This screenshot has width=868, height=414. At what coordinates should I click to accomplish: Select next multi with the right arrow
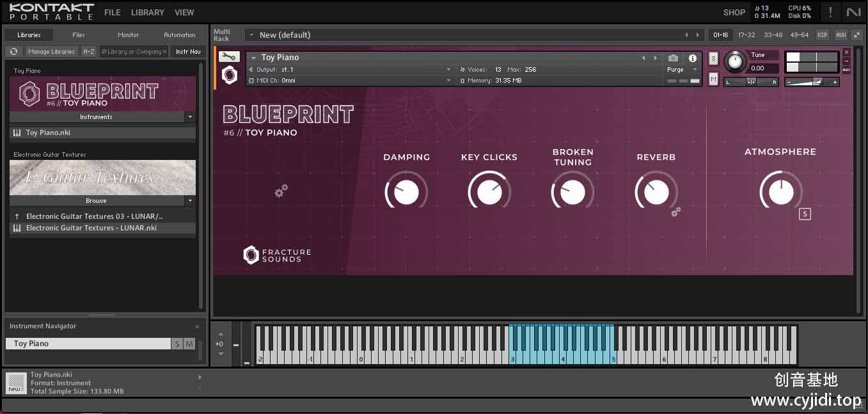[x=697, y=35]
